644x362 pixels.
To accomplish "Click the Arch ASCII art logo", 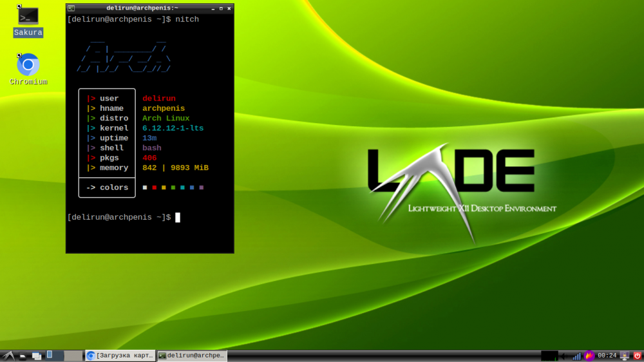I will (124, 57).
